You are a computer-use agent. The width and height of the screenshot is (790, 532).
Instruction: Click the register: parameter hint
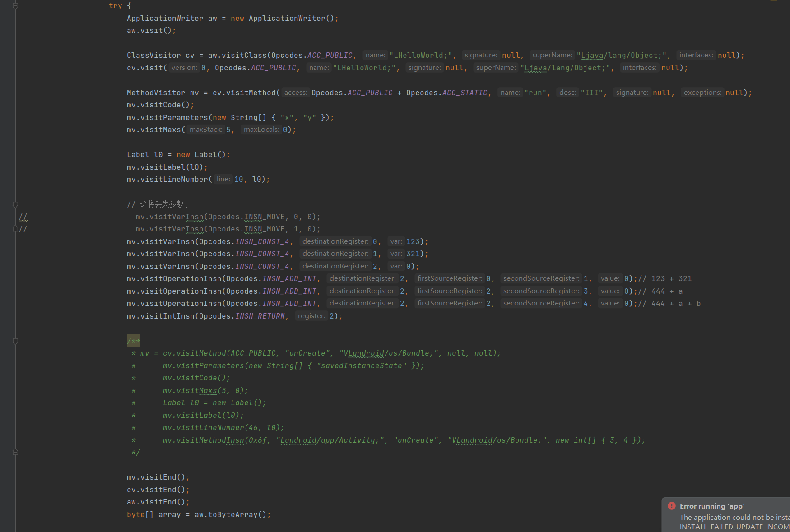(311, 316)
